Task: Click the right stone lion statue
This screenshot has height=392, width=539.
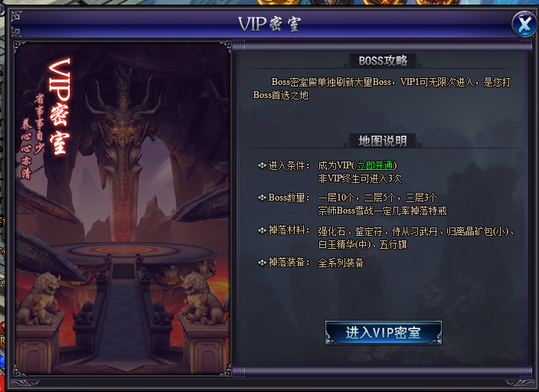Action: (x=203, y=299)
